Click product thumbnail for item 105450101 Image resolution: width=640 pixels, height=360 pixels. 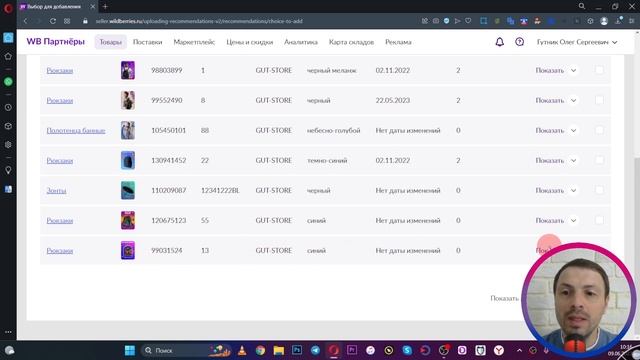tap(128, 130)
